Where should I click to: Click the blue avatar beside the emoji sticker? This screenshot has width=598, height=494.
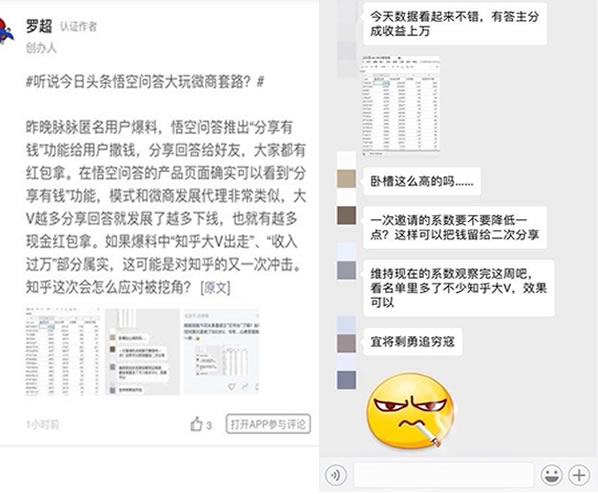coord(346,380)
